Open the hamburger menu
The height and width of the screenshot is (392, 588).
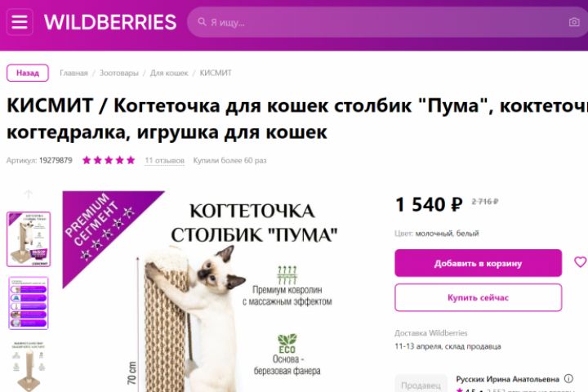pos(20,22)
